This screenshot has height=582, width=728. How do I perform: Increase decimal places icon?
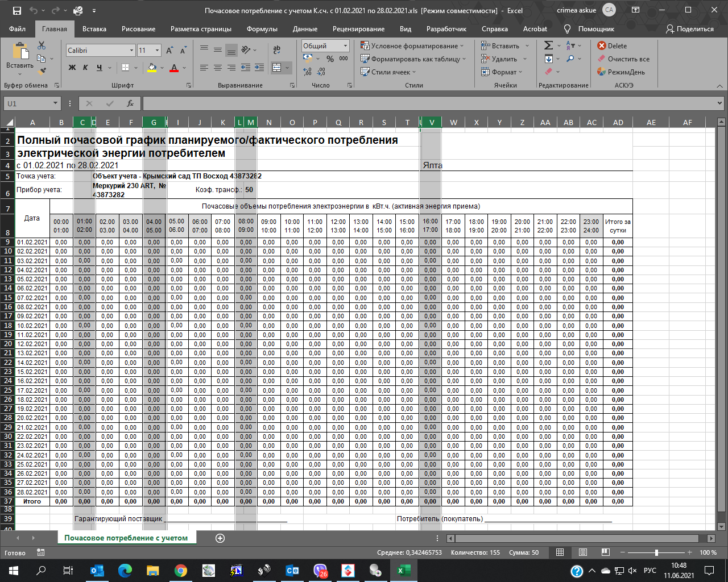[308, 72]
